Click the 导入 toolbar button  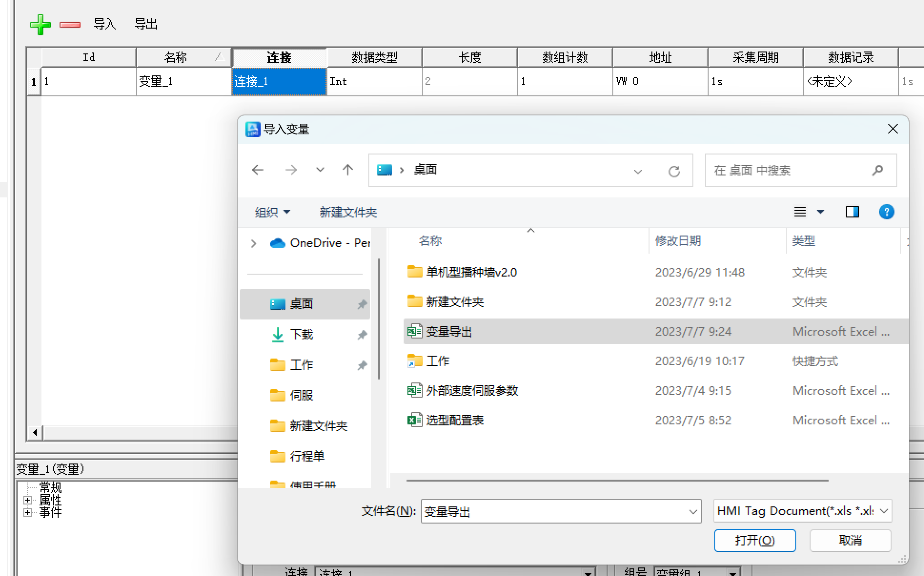click(105, 24)
